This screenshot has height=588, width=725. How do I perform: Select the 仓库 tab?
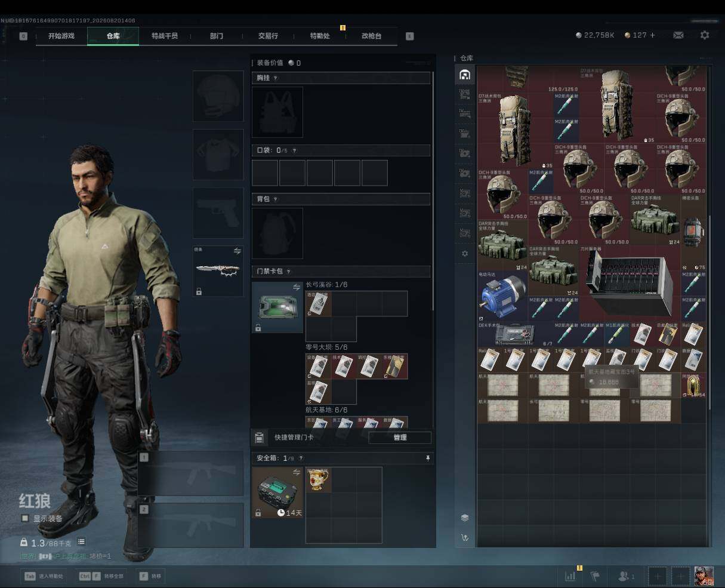113,36
